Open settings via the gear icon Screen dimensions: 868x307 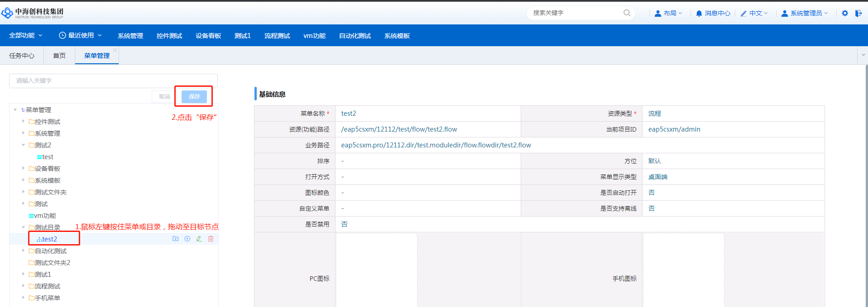(845, 13)
